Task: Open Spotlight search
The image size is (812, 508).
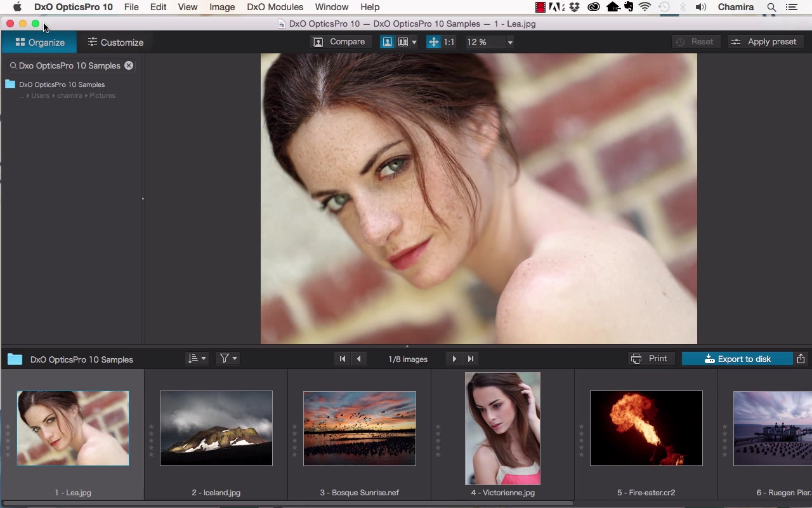Action: [771, 7]
